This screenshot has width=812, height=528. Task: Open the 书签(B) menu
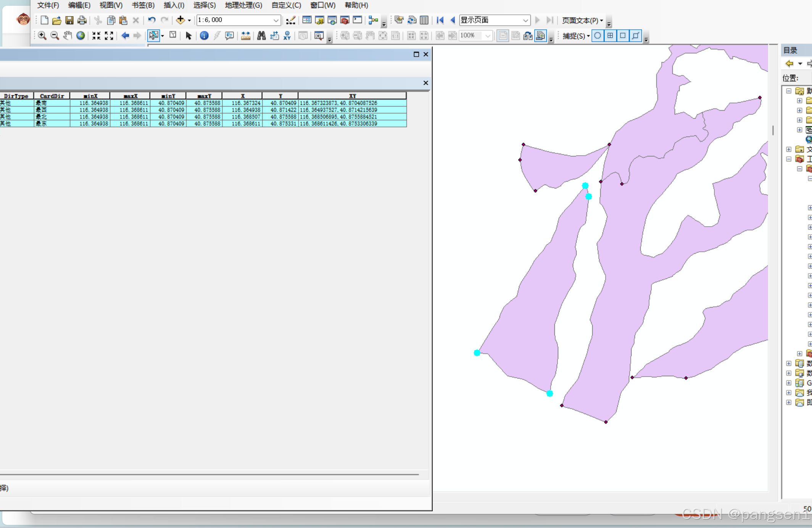[143, 5]
